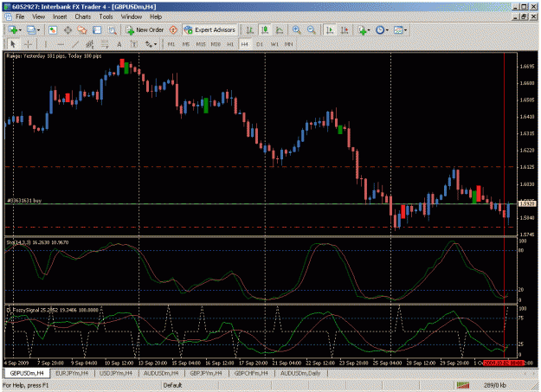Select the Crosshair tool
The width and height of the screenshot is (541, 392).
[x=29, y=44]
